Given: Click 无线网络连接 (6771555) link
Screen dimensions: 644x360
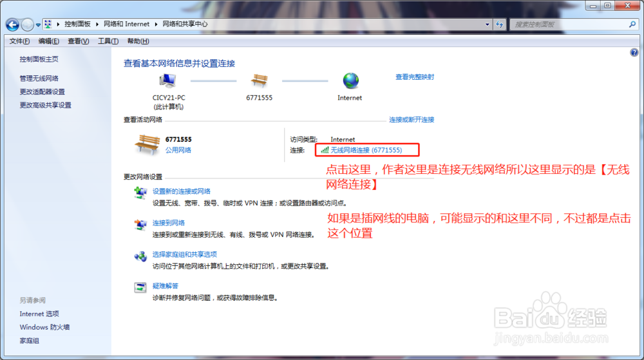Looking at the screenshot, I should click(x=366, y=150).
